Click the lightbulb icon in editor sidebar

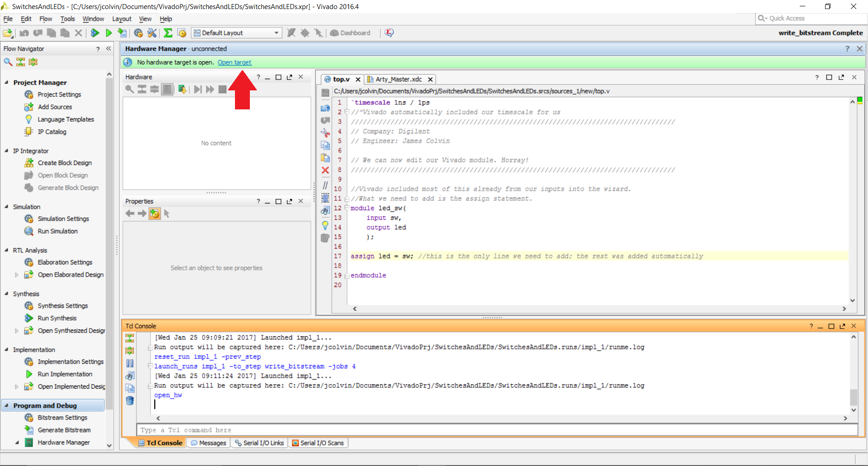pos(325,225)
